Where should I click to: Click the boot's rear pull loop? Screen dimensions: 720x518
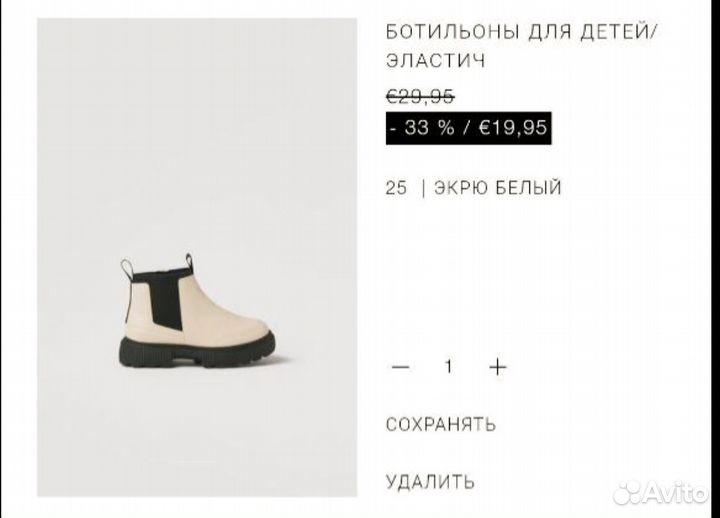(127, 268)
